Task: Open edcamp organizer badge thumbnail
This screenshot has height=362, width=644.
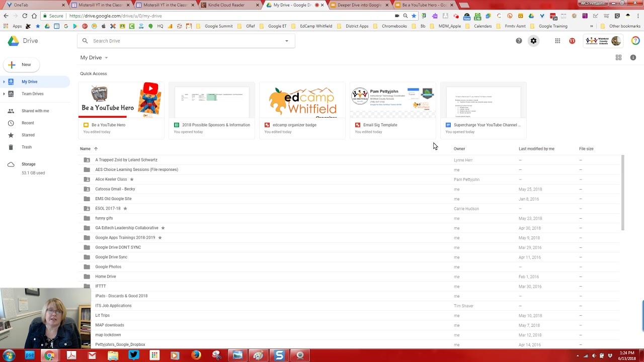Action: [302, 101]
